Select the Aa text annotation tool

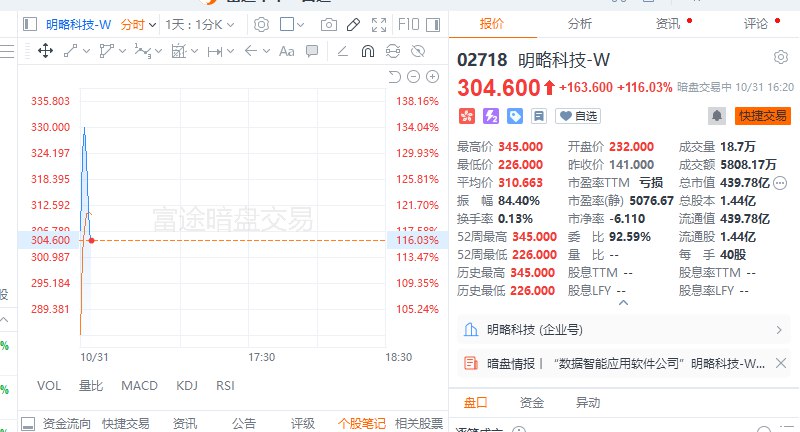coord(287,52)
